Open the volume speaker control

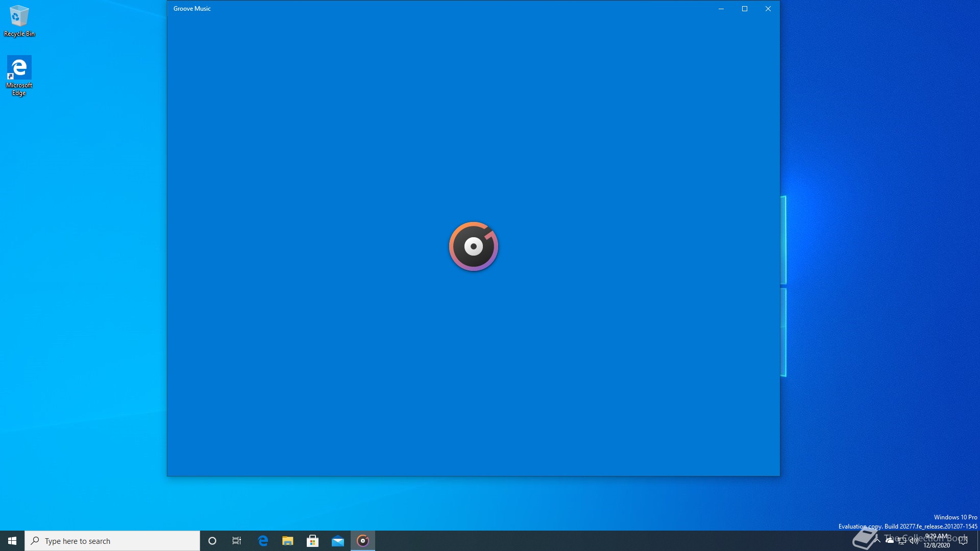pyautogui.click(x=914, y=541)
